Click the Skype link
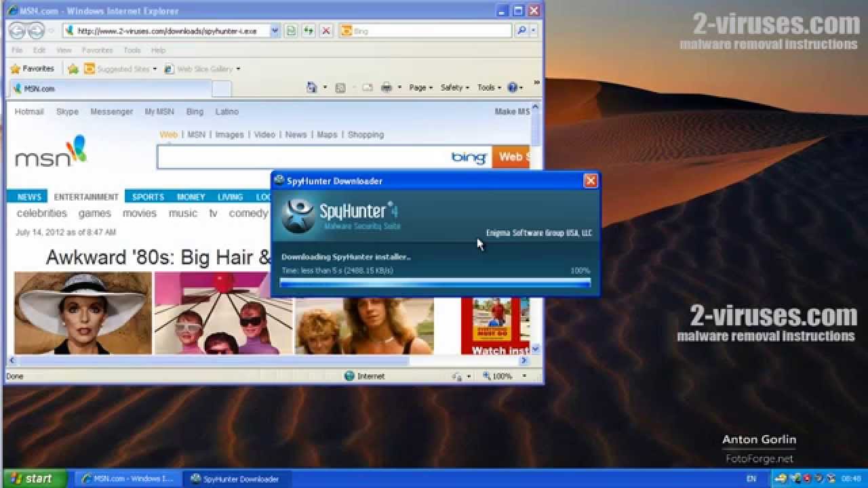Viewport: 868px width, 488px height. pos(67,112)
